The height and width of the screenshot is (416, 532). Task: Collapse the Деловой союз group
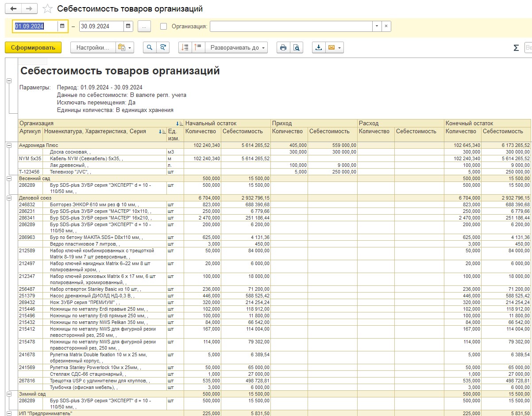[x=9, y=198]
